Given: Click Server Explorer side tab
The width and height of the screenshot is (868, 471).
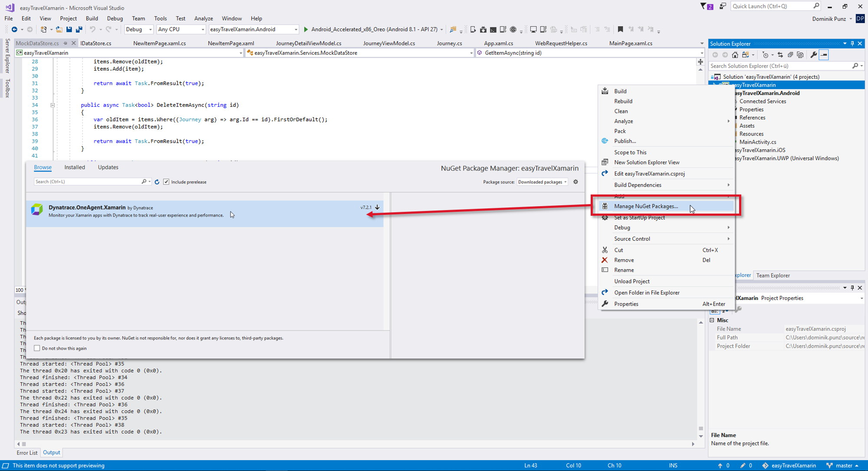Looking at the screenshot, I should [x=7, y=56].
